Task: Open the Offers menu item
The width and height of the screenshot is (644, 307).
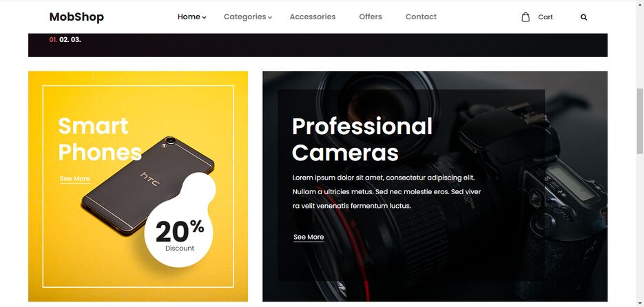Action: (371, 17)
